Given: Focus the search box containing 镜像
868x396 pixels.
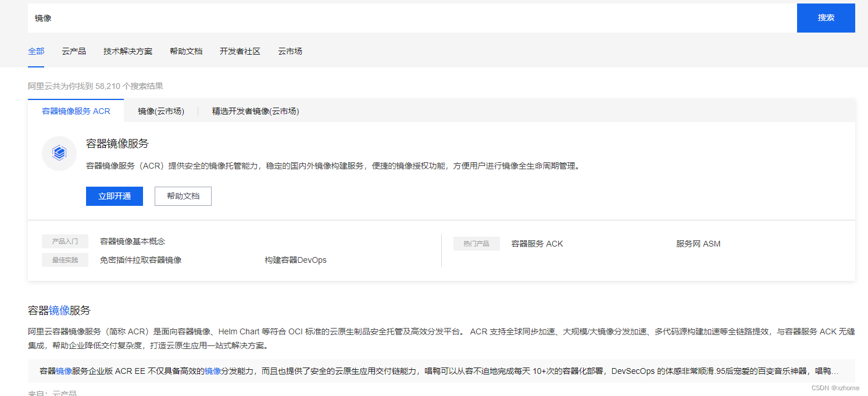Looking at the screenshot, I should pos(412,17).
